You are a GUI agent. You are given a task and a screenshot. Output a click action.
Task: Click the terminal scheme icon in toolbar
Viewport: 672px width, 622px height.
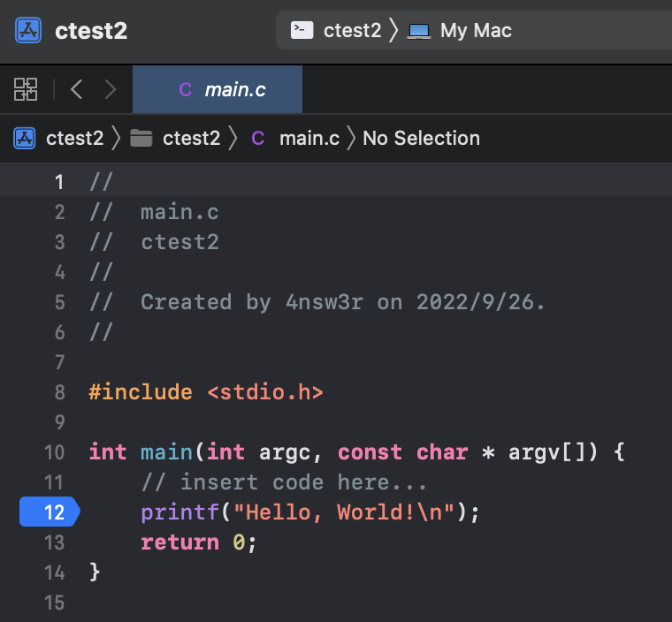[302, 31]
